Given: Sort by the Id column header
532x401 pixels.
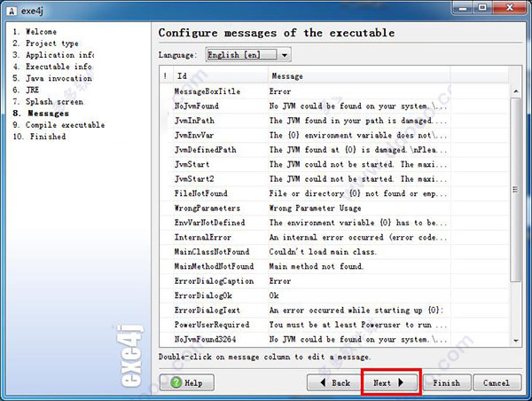Looking at the screenshot, I should pyautogui.click(x=221, y=75).
